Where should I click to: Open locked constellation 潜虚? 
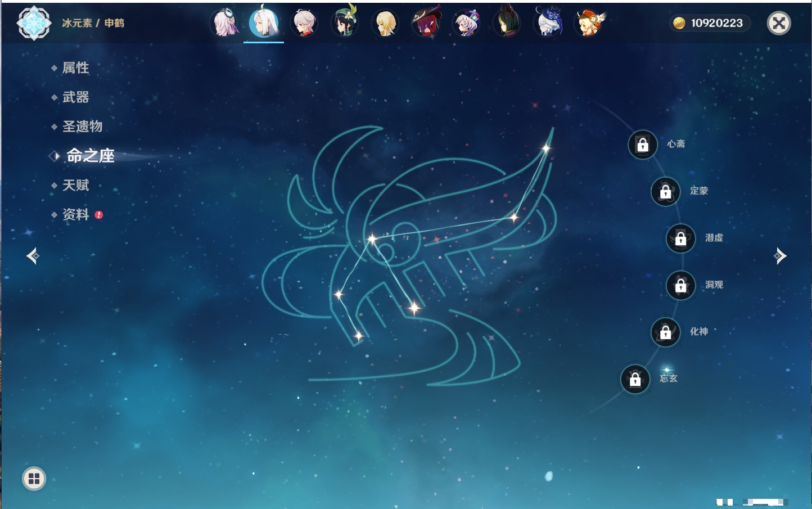point(680,238)
